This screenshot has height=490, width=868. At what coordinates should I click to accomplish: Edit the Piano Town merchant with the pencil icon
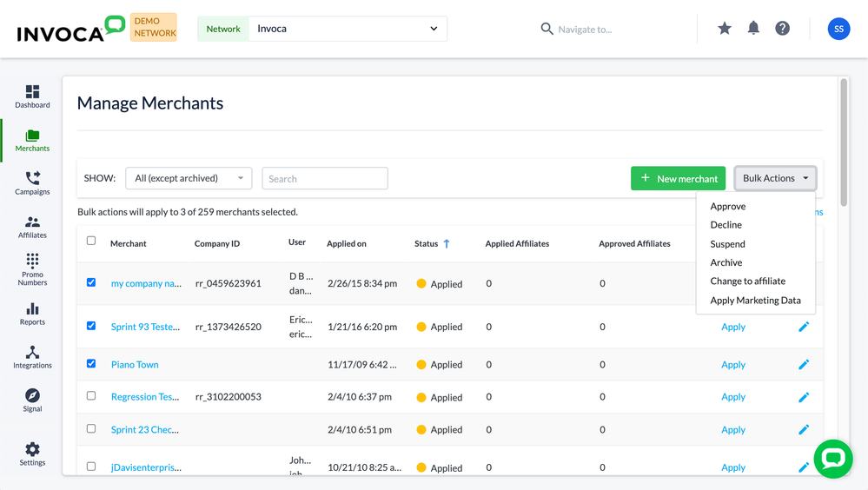click(804, 365)
